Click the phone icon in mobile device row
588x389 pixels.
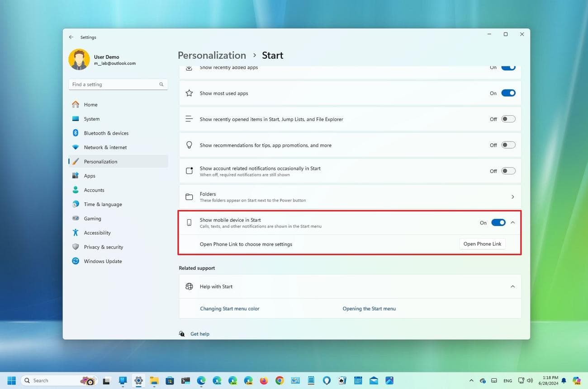[189, 222]
